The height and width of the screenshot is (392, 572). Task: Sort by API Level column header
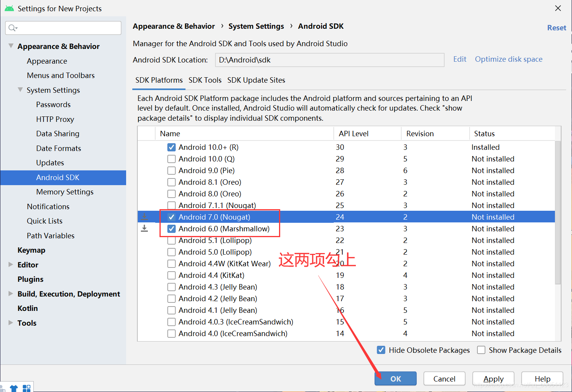pos(367,134)
